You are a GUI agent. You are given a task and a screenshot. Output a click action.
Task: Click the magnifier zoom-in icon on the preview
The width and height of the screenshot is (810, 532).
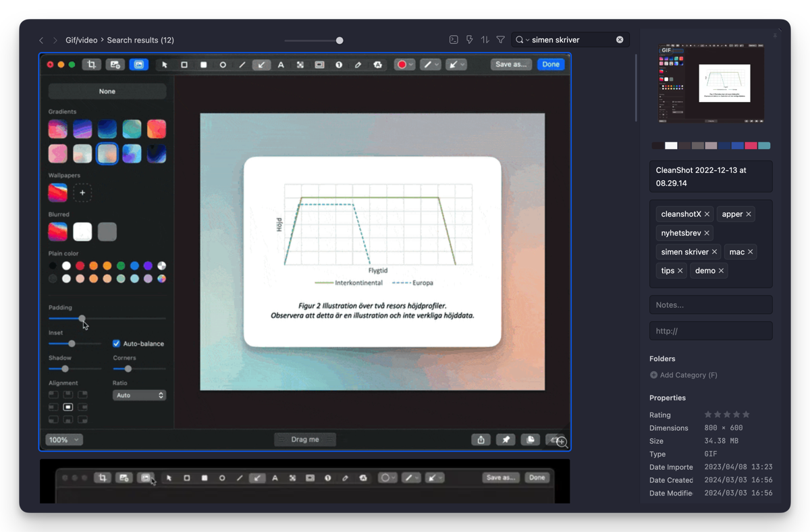tap(562, 443)
